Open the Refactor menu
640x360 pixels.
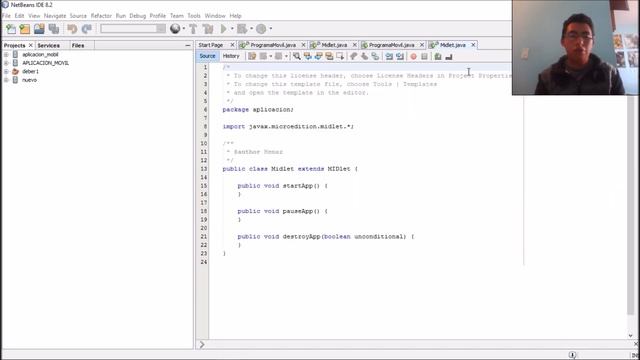(101, 16)
